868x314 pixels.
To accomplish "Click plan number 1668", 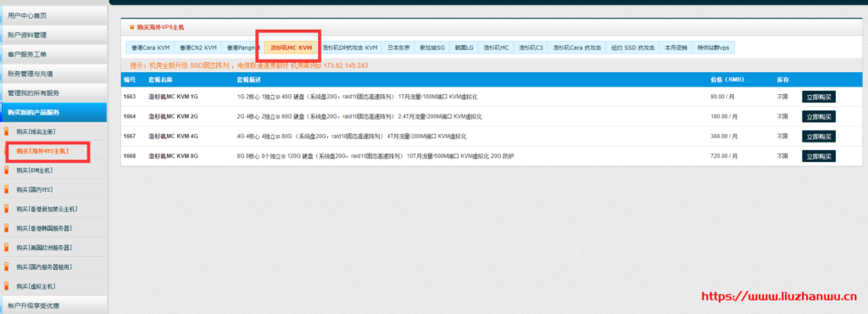I will tap(130, 156).
